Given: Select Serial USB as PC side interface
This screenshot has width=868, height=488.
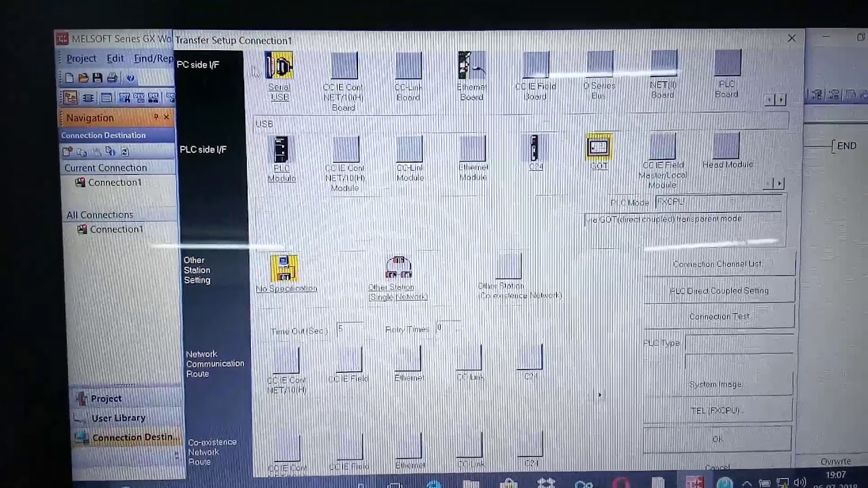Looking at the screenshot, I should (x=279, y=66).
